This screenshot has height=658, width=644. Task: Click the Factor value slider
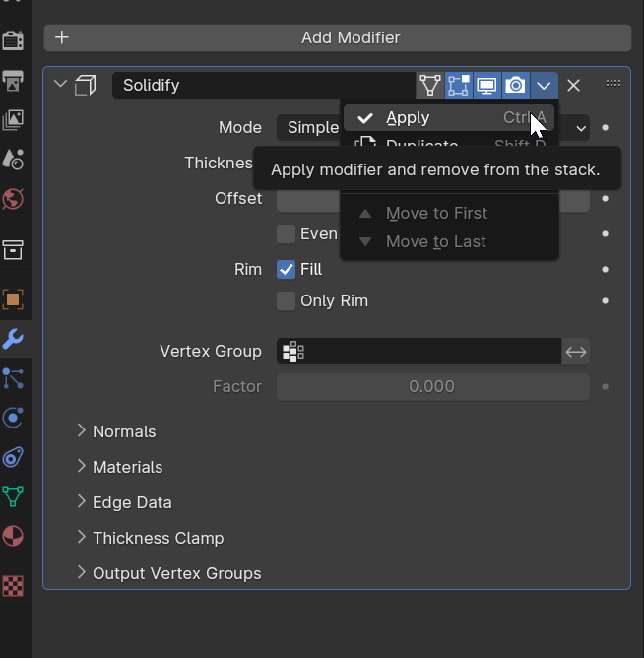click(433, 386)
